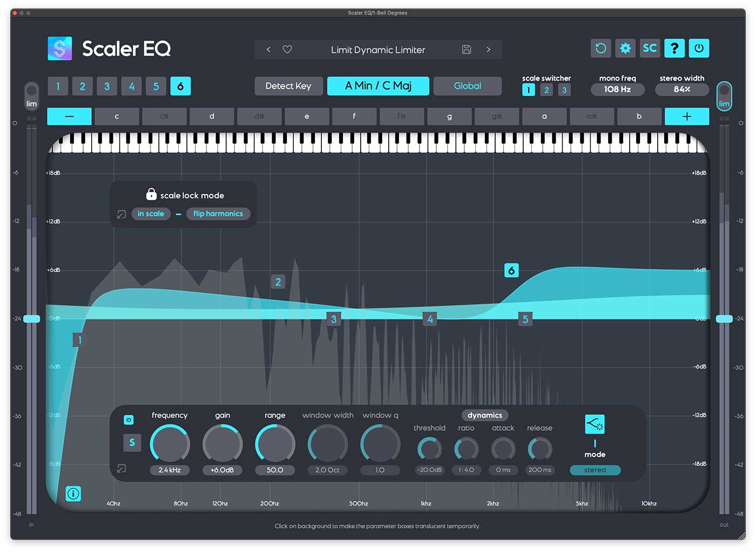Expand the parameter panel with the resize arrow icon
This screenshot has height=552, width=756.
tap(122, 468)
